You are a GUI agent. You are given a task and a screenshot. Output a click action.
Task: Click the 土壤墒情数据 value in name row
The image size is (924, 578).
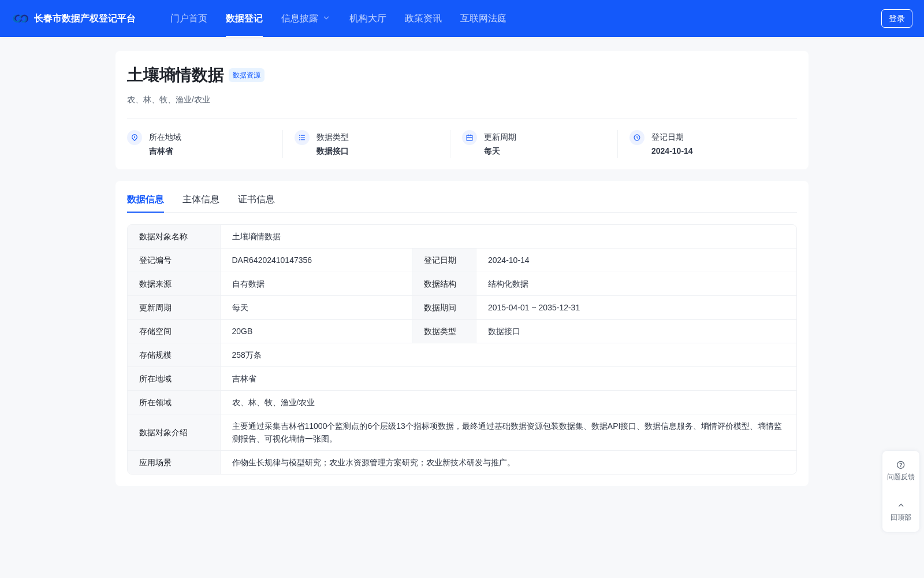[x=256, y=236]
